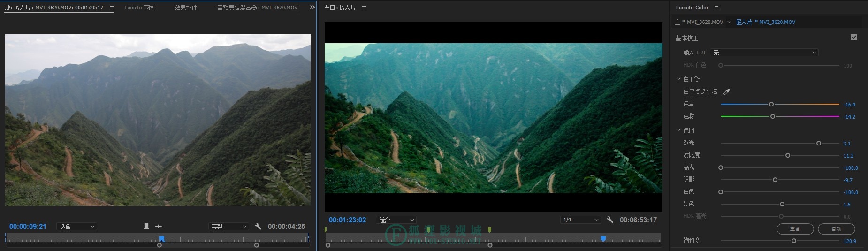Edit the Temperature value -16.4

(849, 105)
